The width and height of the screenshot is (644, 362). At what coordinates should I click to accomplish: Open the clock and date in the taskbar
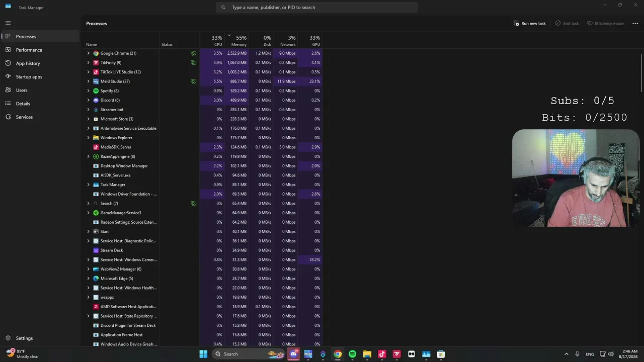629,354
